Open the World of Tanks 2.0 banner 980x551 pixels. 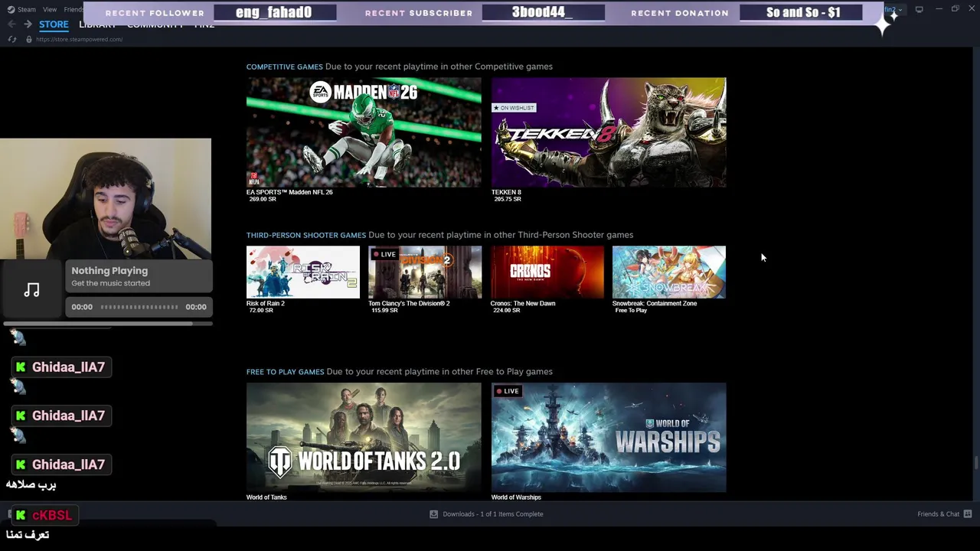(x=364, y=438)
